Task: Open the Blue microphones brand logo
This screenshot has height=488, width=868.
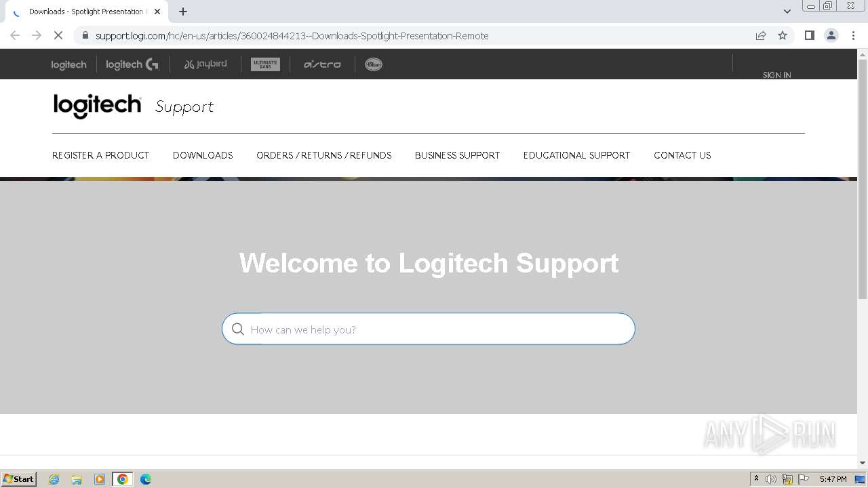Action: coord(374,64)
